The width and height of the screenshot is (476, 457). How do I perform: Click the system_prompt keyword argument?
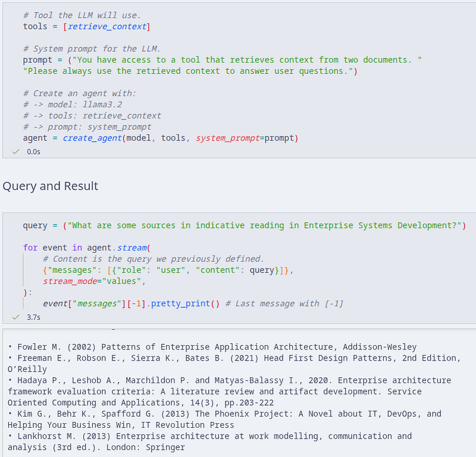pos(228,138)
